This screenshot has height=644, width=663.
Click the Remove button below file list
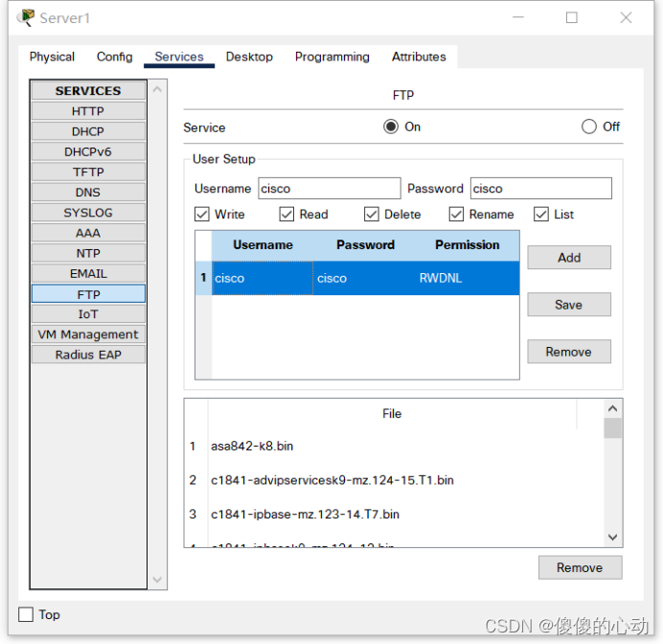point(580,567)
